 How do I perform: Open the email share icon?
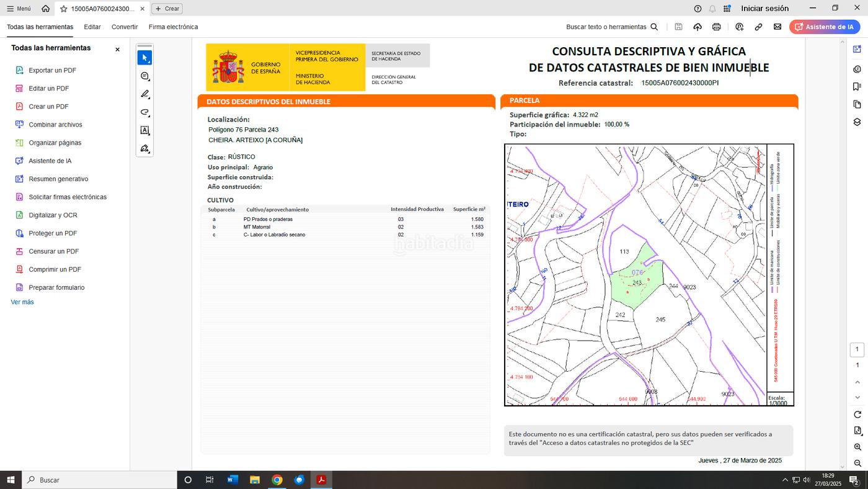777,27
